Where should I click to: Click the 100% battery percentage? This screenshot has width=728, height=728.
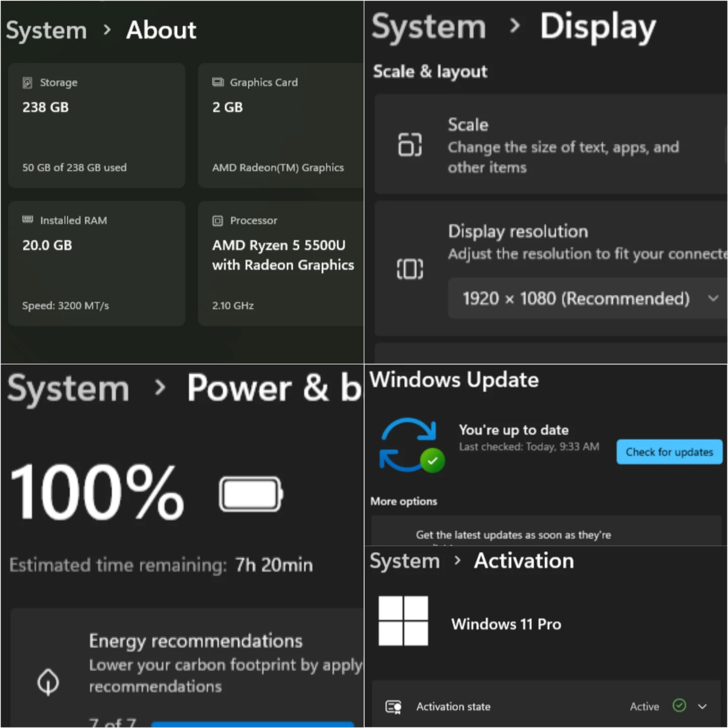click(97, 492)
